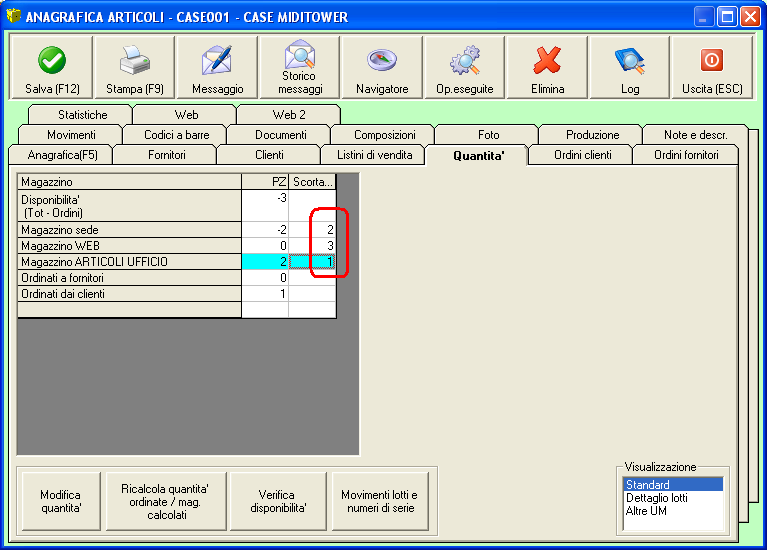Screen dimensions: 767x550
Task: Click Ricalcola quantita' ordinate / mag. calcolati
Action: [x=166, y=501]
